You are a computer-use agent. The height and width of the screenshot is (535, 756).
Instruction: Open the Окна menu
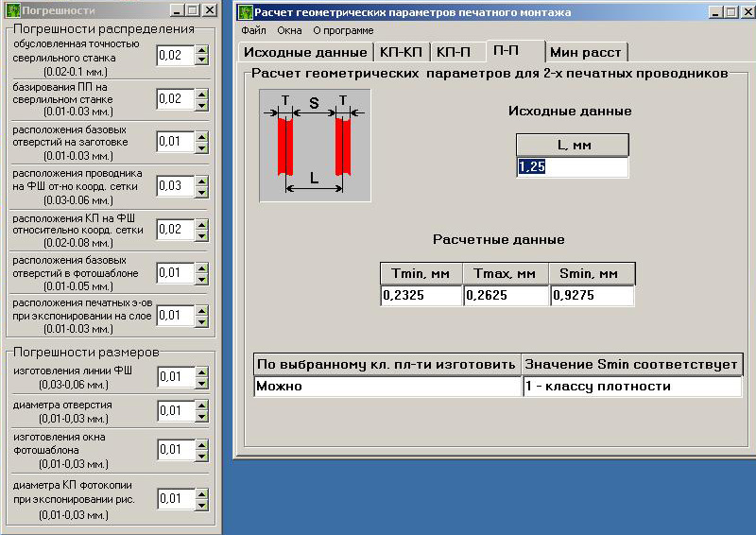click(x=289, y=30)
